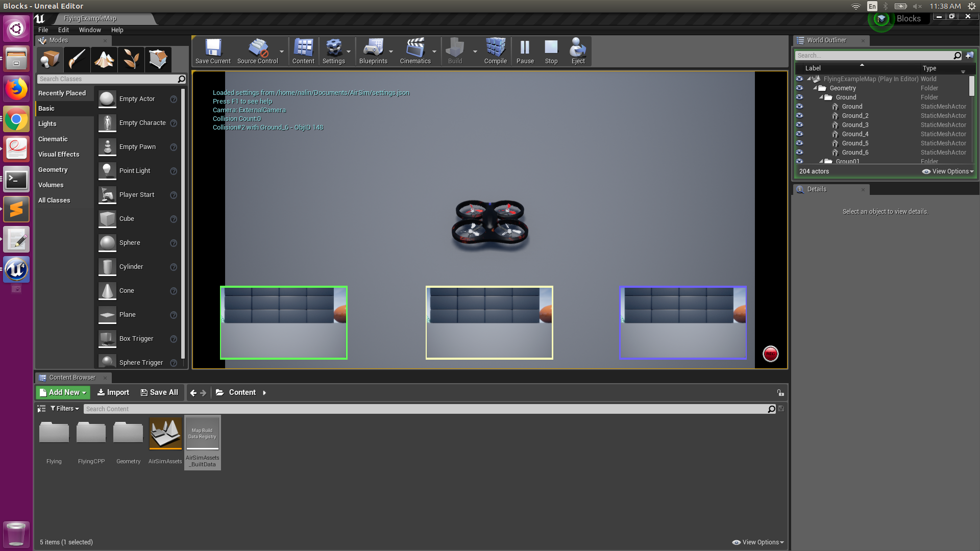Toggle visibility of Ground_5 actor
The image size is (980, 551).
point(799,143)
